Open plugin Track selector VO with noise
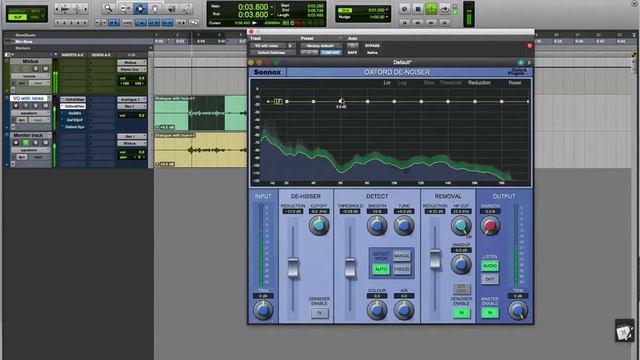 269,46
